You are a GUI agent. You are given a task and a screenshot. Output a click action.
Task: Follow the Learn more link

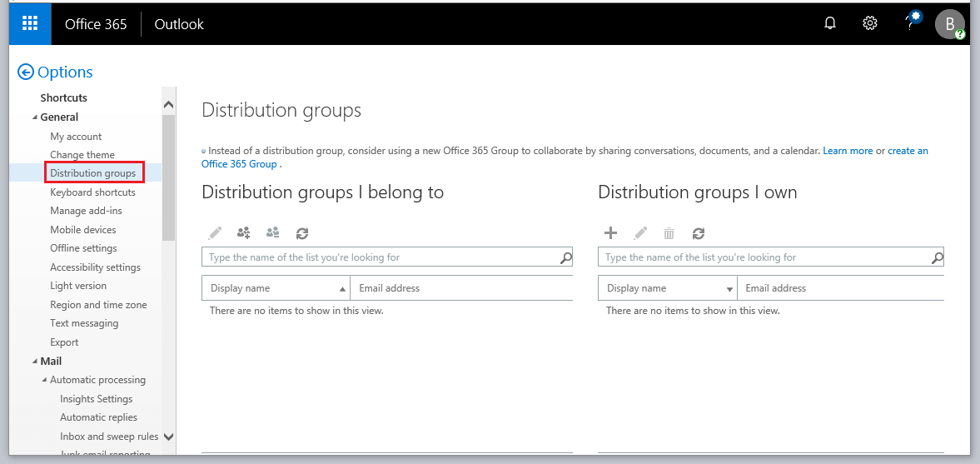[848, 151]
